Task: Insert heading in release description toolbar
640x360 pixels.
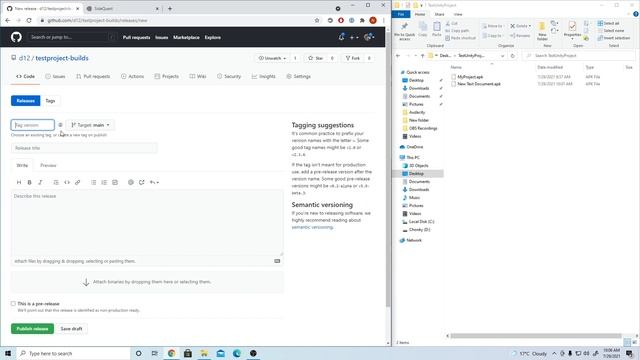Action: coord(19,182)
